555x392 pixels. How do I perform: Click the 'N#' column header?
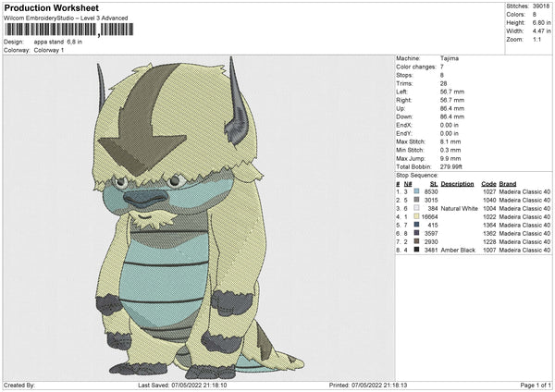point(408,184)
